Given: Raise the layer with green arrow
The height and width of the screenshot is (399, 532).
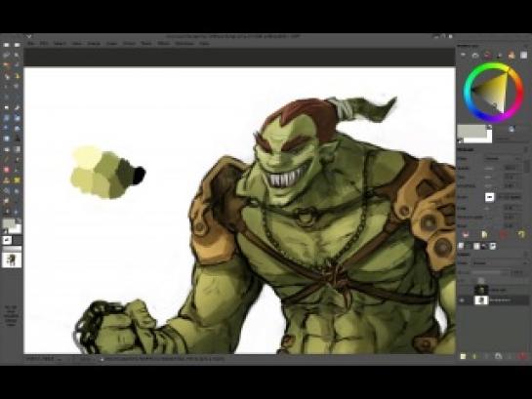Looking at the screenshot, I should tap(474, 356).
